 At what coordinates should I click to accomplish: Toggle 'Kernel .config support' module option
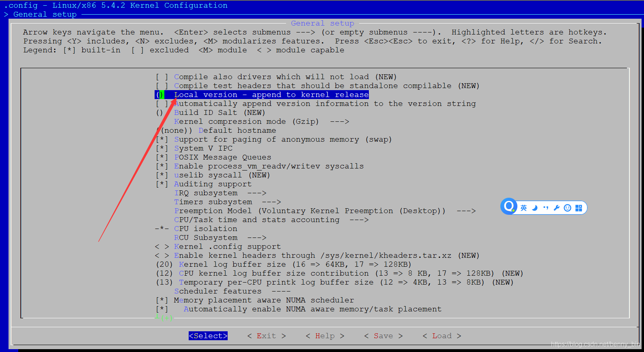tap(218, 246)
